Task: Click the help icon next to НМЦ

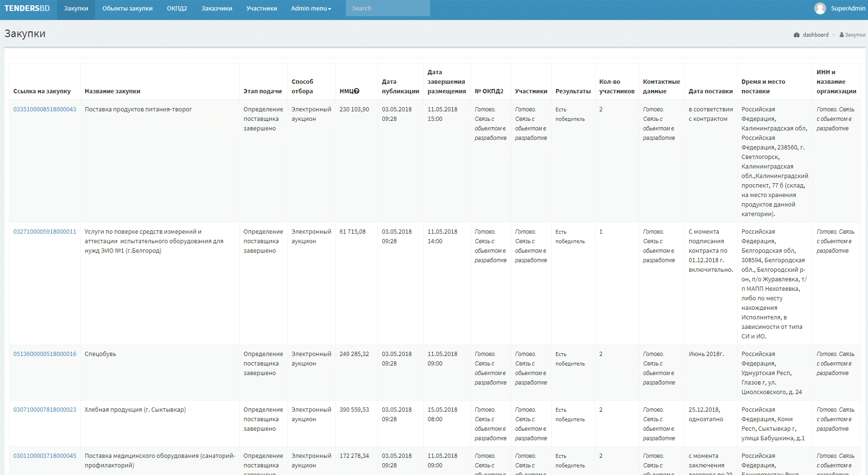Action: point(356,91)
